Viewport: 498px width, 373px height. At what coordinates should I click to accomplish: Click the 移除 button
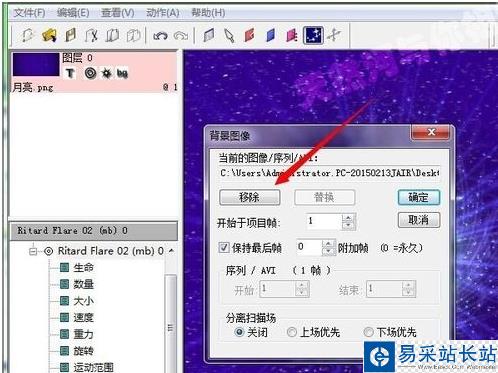pyautogui.click(x=249, y=197)
